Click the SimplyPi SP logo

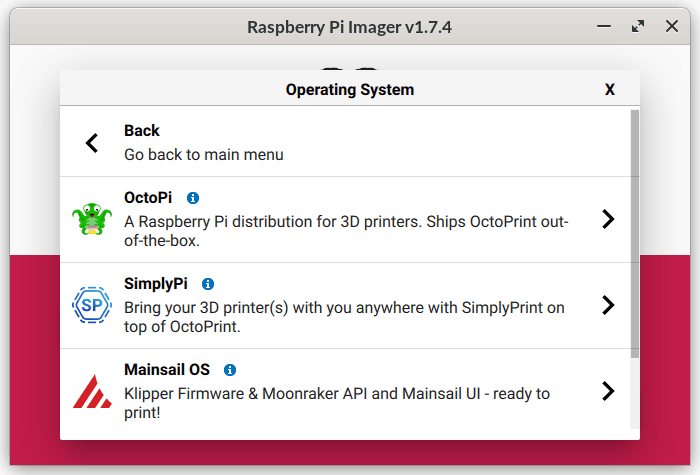pyautogui.click(x=92, y=305)
